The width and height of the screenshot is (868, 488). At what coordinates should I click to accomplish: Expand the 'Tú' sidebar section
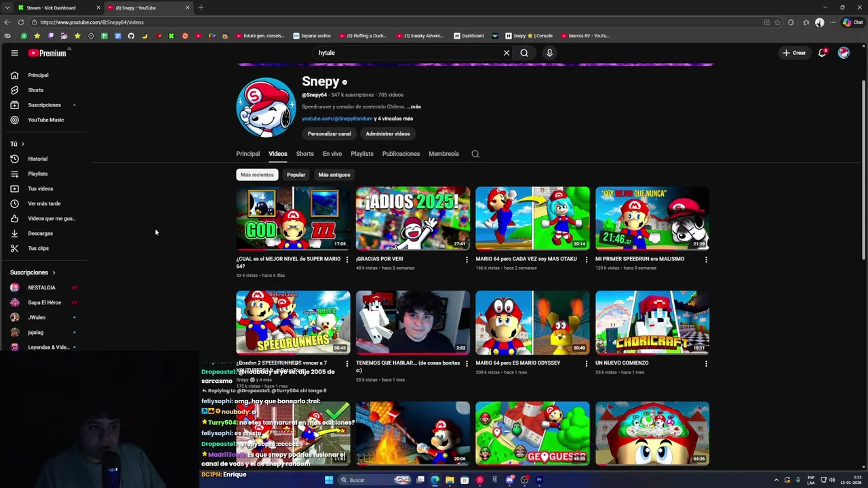pyautogui.click(x=17, y=144)
